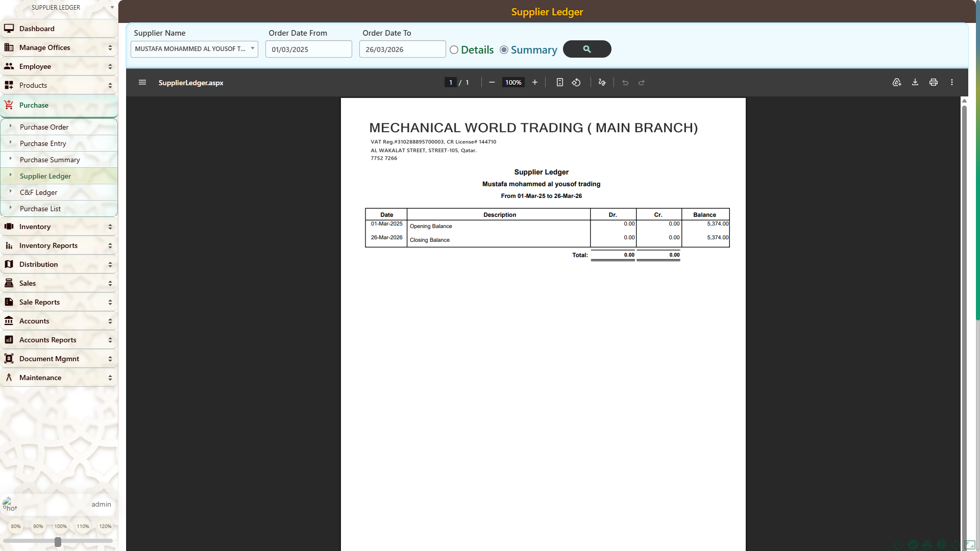This screenshot has width=980, height=551.
Task: Expand the Inventory menu section
Action: tap(59, 227)
